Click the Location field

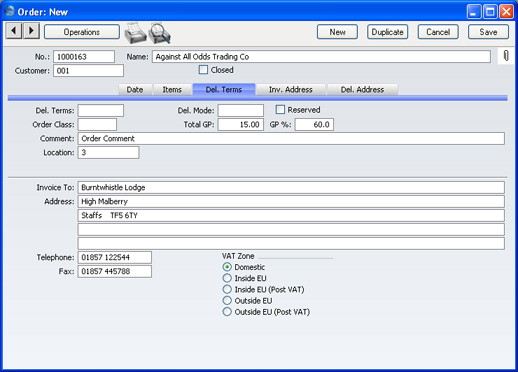point(108,152)
